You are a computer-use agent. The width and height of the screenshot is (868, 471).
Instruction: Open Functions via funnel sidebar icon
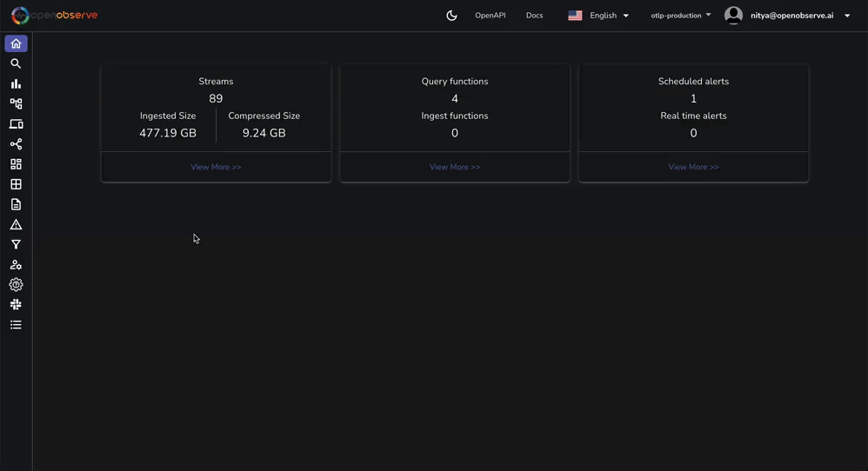pos(16,244)
